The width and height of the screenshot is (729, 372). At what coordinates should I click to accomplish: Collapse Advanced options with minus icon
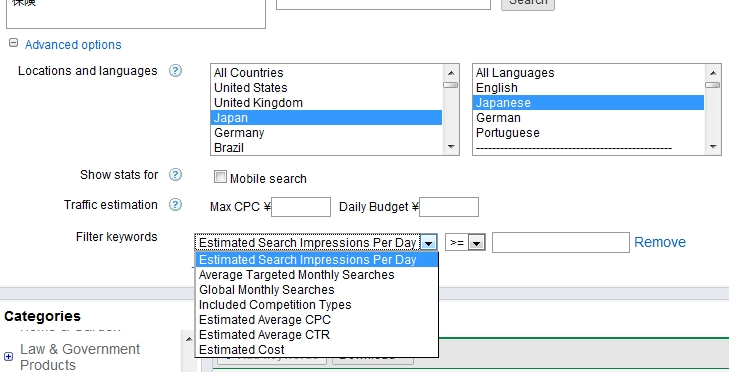pyautogui.click(x=13, y=43)
